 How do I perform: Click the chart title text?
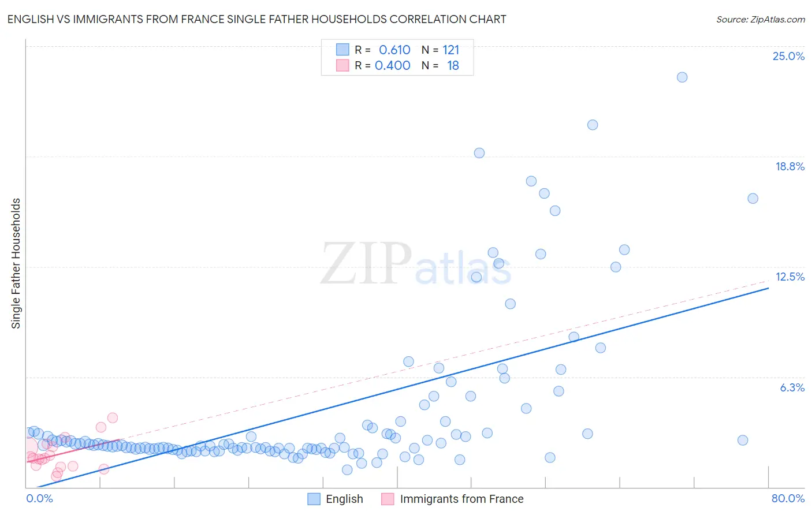(256, 19)
